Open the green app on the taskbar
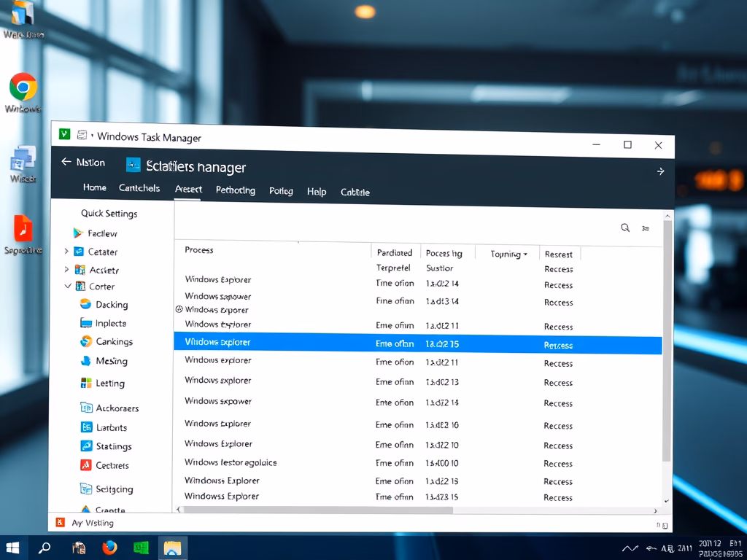Screen dimensions: 747x560 pos(141,548)
